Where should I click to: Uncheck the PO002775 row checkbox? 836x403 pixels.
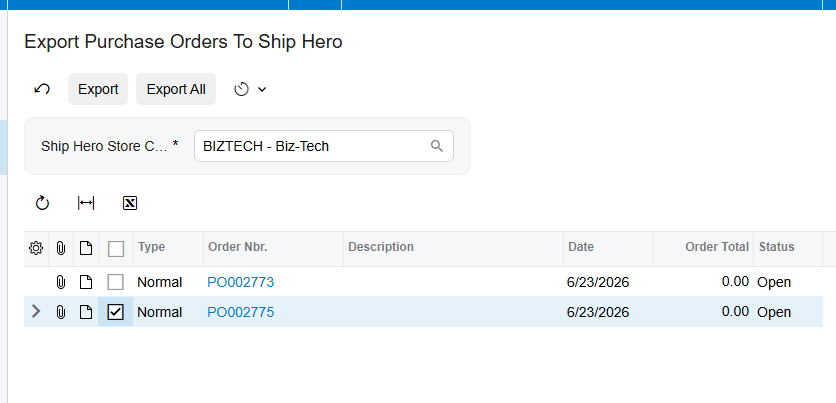pos(116,312)
